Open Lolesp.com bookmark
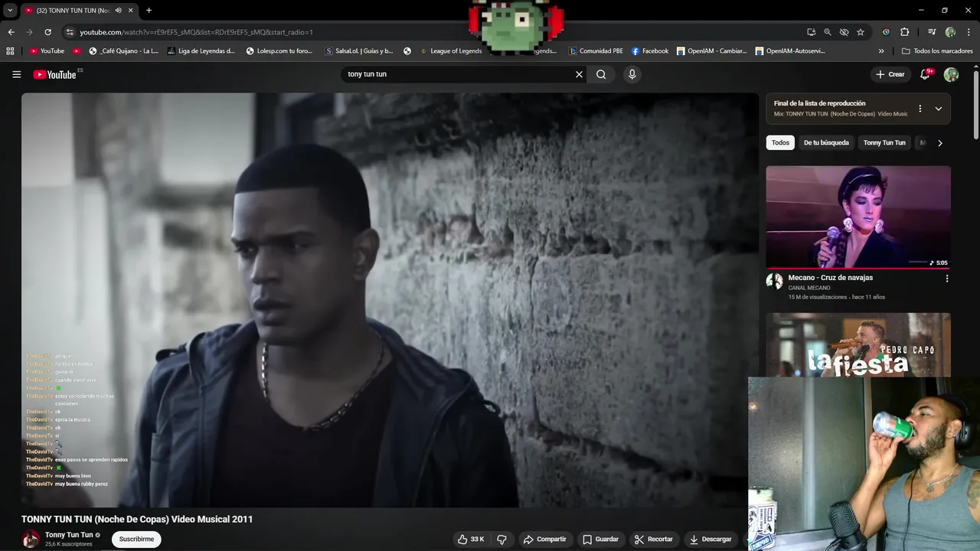 [279, 51]
